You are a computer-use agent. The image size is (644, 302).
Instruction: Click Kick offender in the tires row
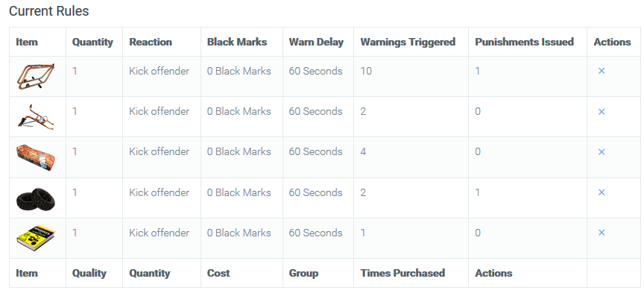pyautogui.click(x=159, y=192)
